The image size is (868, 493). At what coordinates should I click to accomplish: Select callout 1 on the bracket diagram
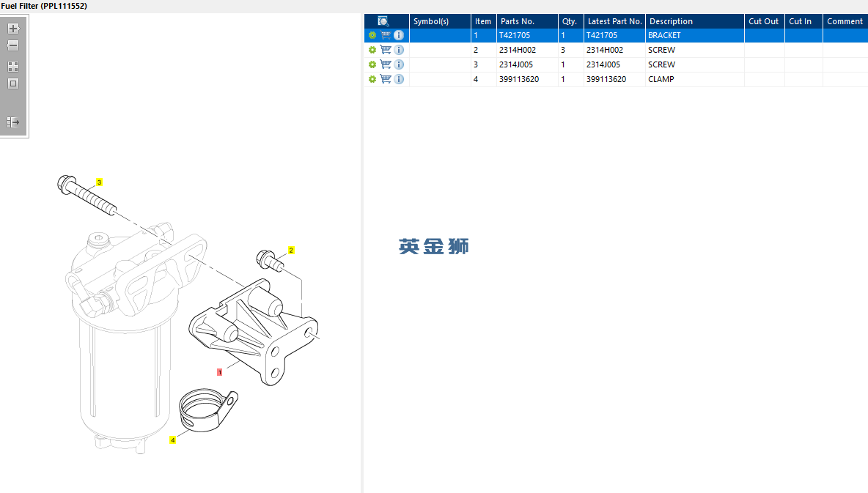click(220, 372)
